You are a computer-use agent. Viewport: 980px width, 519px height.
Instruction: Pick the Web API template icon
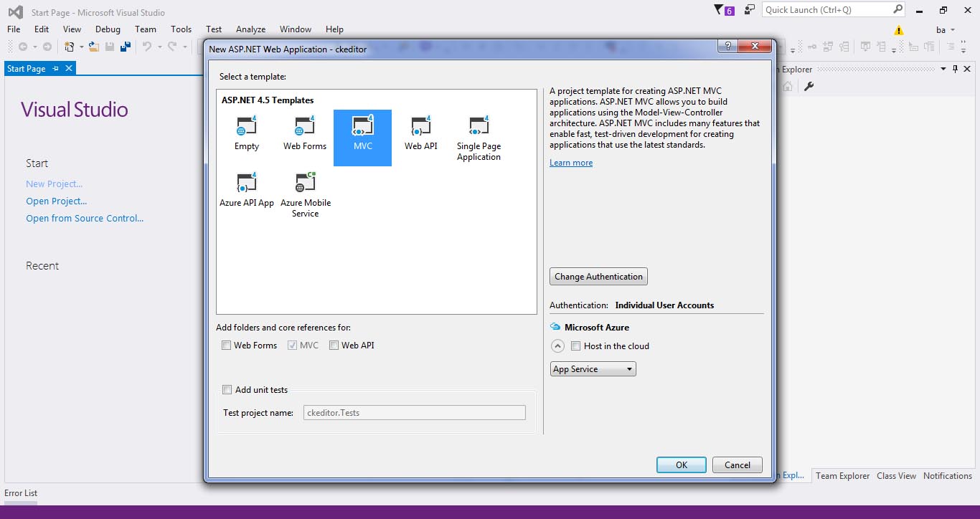pos(420,128)
